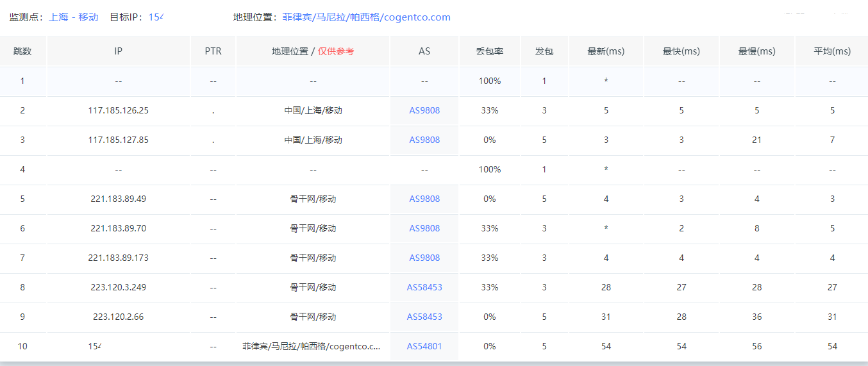Select the 100% loss rate in hop 4
The width and height of the screenshot is (868, 366).
point(490,169)
